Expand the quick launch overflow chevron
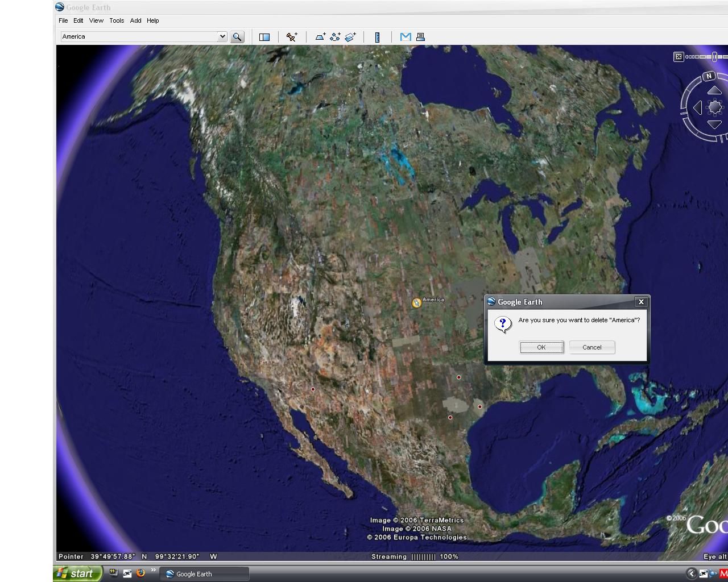 coord(153,570)
